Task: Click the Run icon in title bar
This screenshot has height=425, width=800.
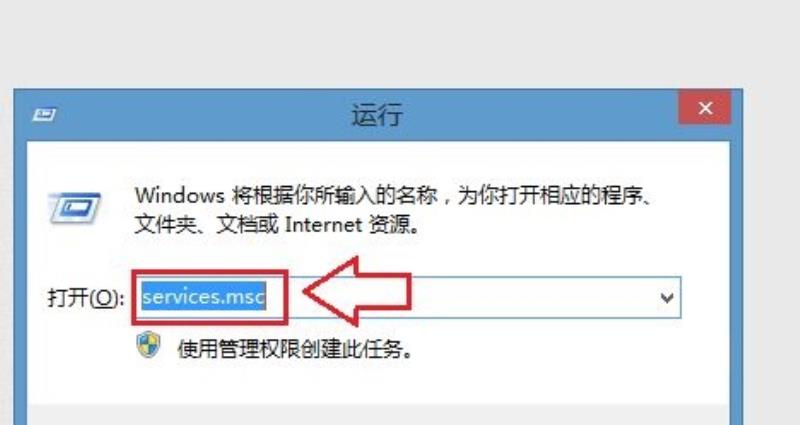Action: coord(44,114)
